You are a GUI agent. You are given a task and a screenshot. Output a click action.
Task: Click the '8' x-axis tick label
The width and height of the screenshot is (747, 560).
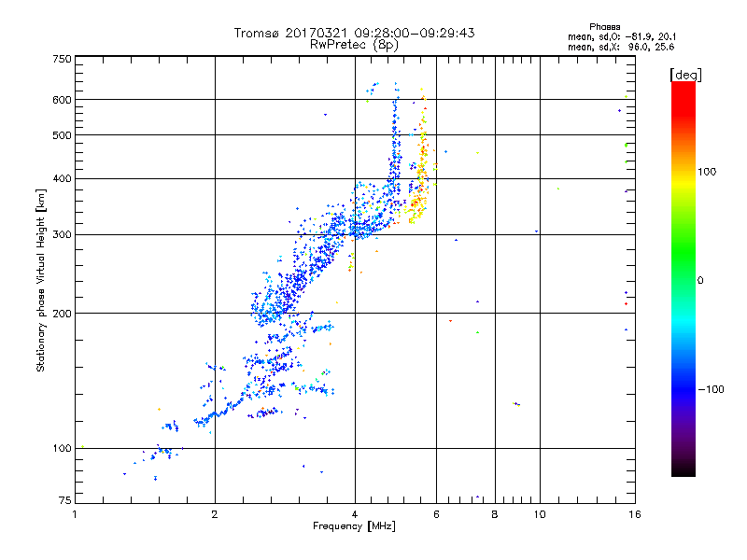495,514
